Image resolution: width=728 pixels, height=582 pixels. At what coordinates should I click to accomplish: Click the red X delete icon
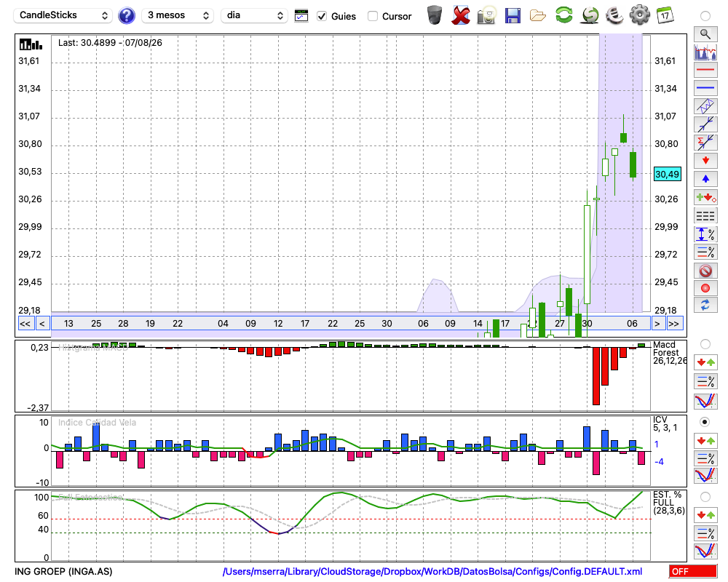click(x=461, y=15)
